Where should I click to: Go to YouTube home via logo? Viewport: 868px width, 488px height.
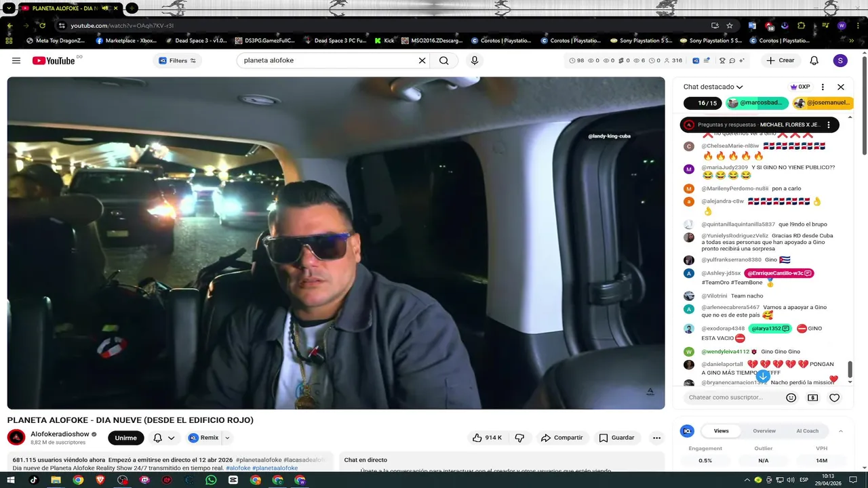[x=54, y=60]
